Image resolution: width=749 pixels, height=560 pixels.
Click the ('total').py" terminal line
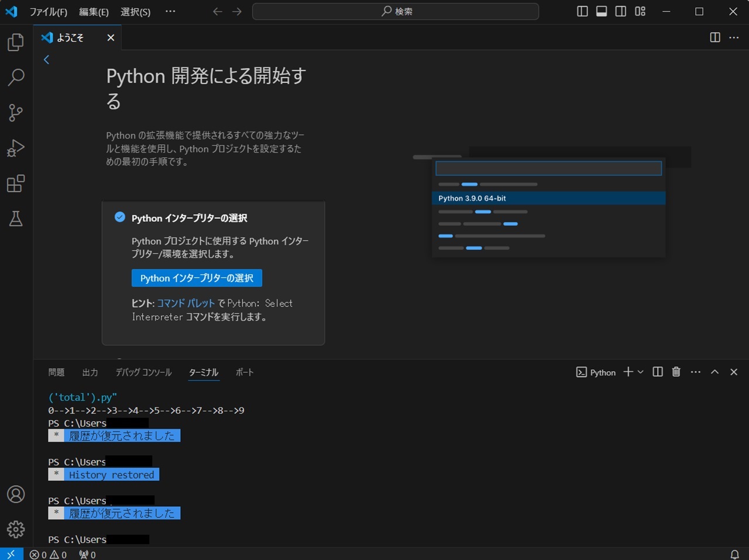click(x=83, y=397)
